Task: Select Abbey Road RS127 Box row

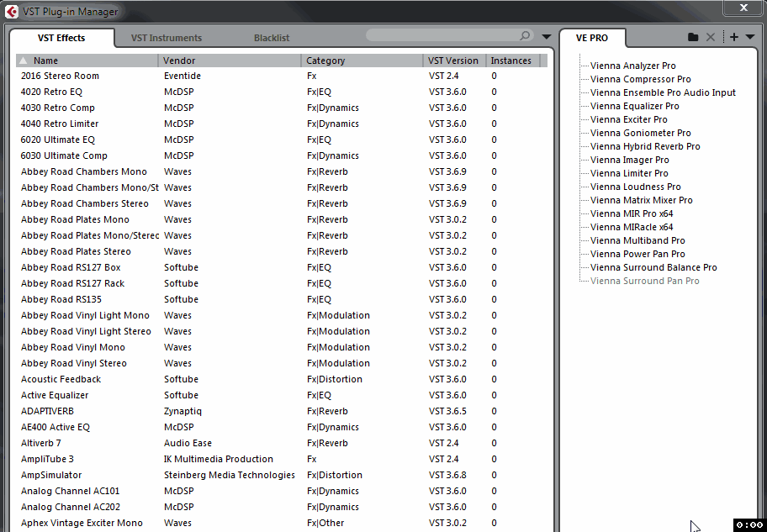Action: click(x=281, y=267)
